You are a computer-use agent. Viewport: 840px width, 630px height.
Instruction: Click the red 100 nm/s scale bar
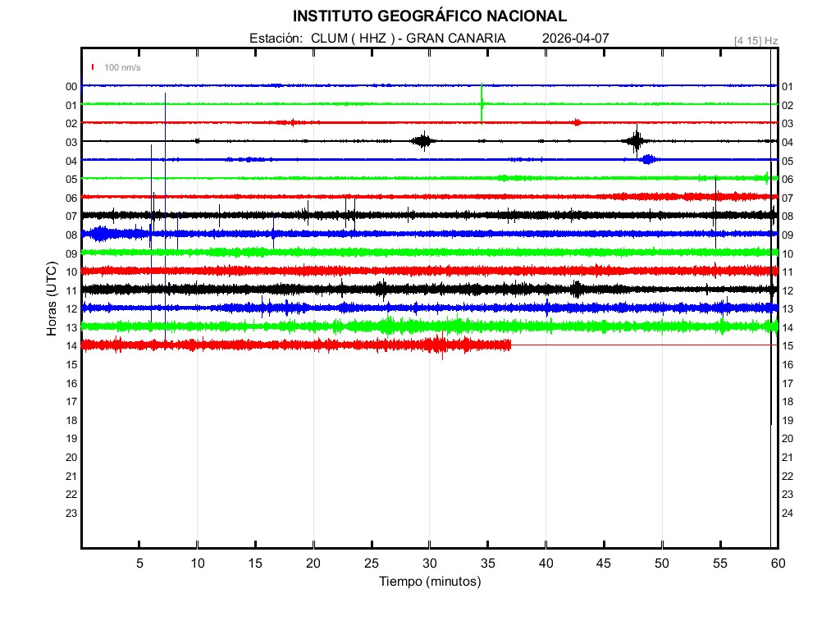click(x=93, y=67)
